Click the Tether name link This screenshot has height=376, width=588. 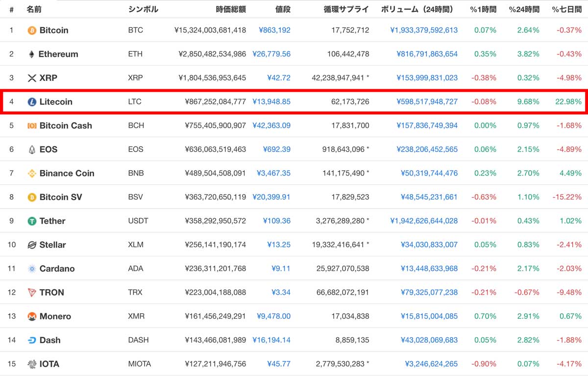tap(52, 221)
